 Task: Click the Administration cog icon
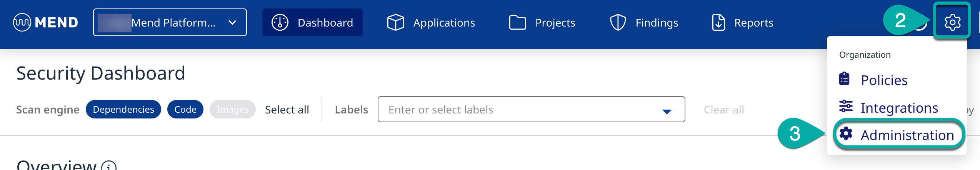point(846,134)
